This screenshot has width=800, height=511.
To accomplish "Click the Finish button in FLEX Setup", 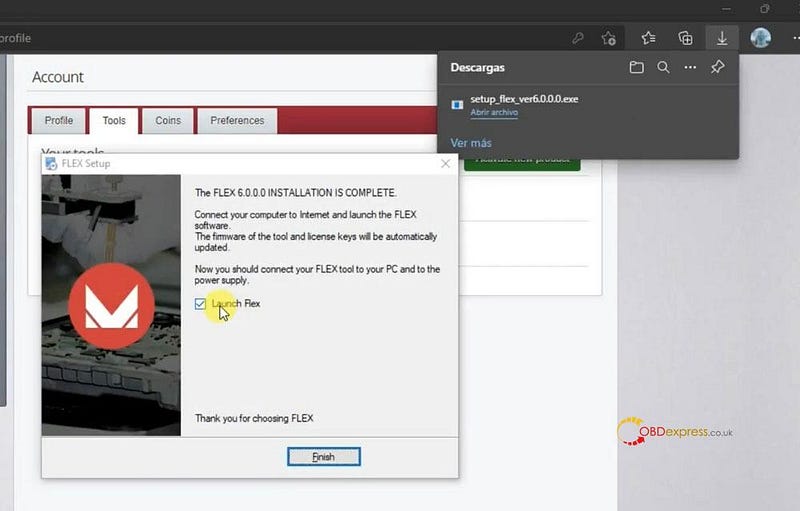I will [323, 456].
